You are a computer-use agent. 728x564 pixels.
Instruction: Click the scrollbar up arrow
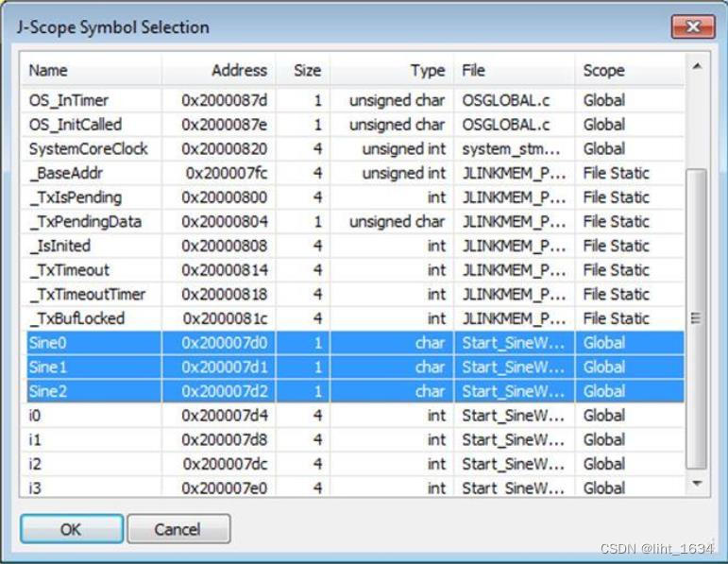click(x=697, y=66)
